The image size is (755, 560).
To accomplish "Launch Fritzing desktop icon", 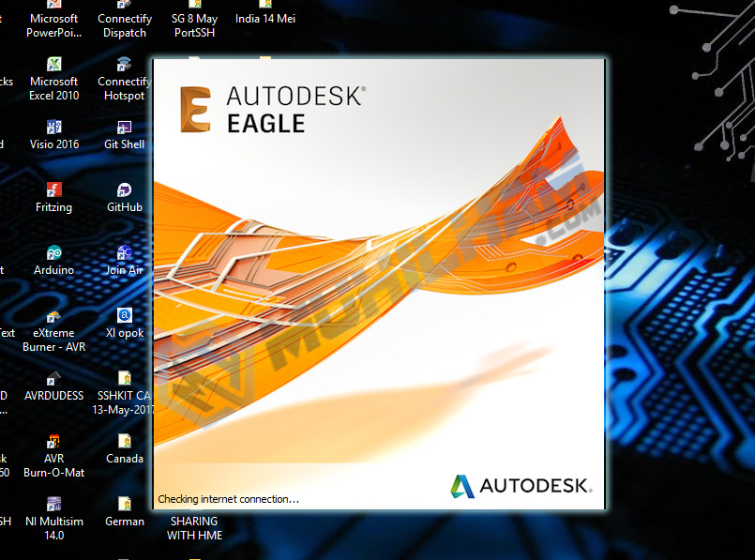I will coord(54,197).
